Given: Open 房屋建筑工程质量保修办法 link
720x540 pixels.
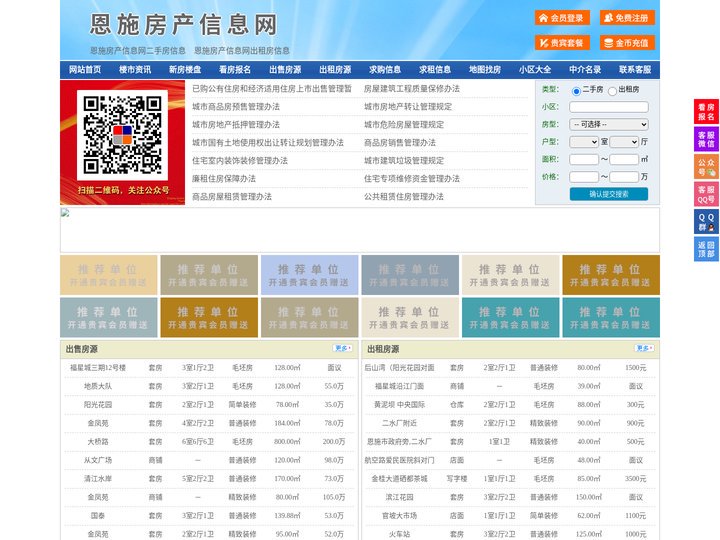Looking at the screenshot, I should tap(412, 89).
